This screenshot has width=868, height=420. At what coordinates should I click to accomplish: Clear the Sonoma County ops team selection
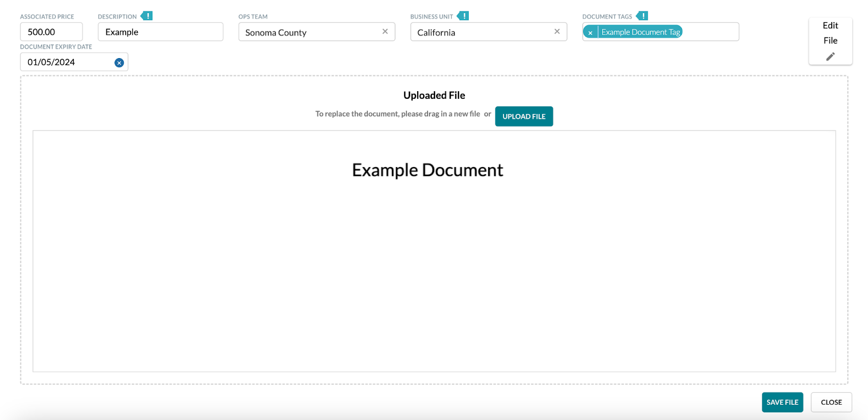pyautogui.click(x=385, y=31)
